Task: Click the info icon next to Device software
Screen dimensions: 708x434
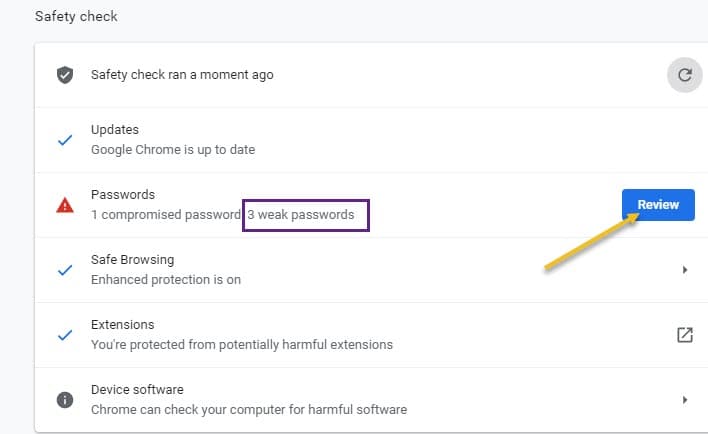Action: pyautogui.click(x=65, y=399)
